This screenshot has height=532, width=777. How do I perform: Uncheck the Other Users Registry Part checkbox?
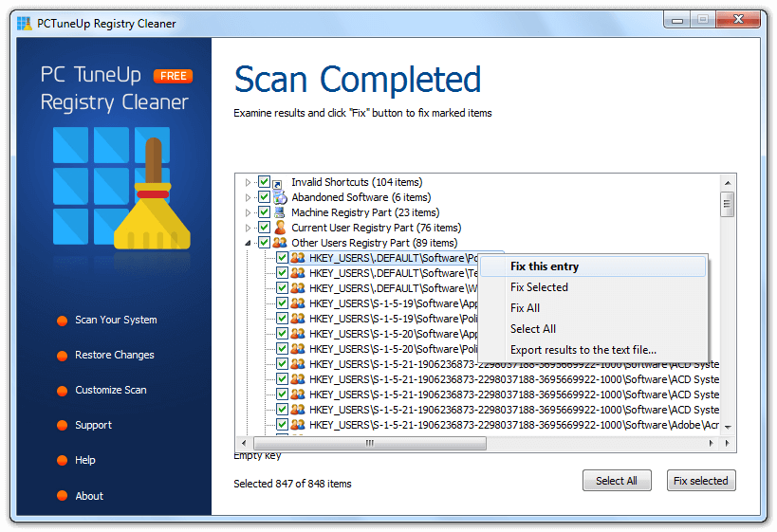pyautogui.click(x=264, y=243)
